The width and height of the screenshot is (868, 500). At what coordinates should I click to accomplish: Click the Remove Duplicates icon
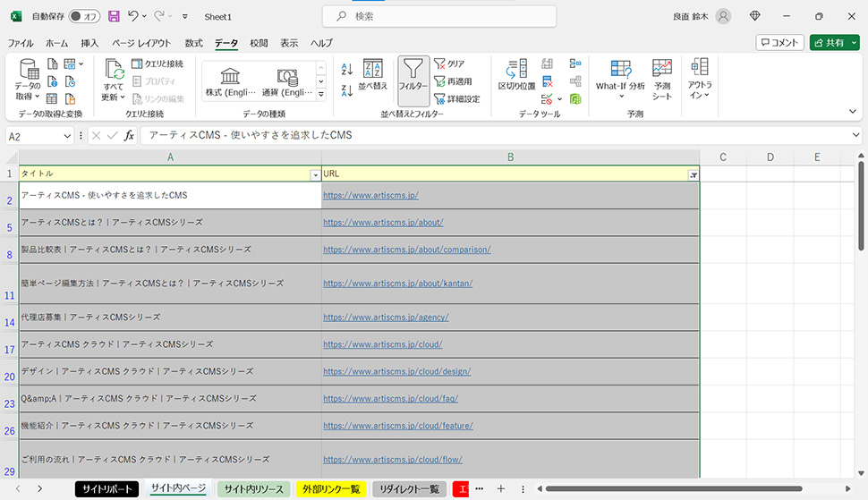547,82
